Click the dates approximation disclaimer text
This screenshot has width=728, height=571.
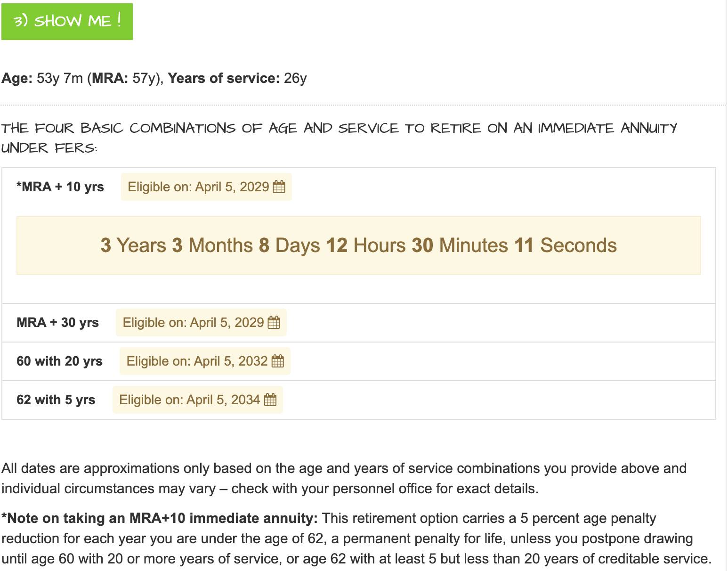click(344, 478)
